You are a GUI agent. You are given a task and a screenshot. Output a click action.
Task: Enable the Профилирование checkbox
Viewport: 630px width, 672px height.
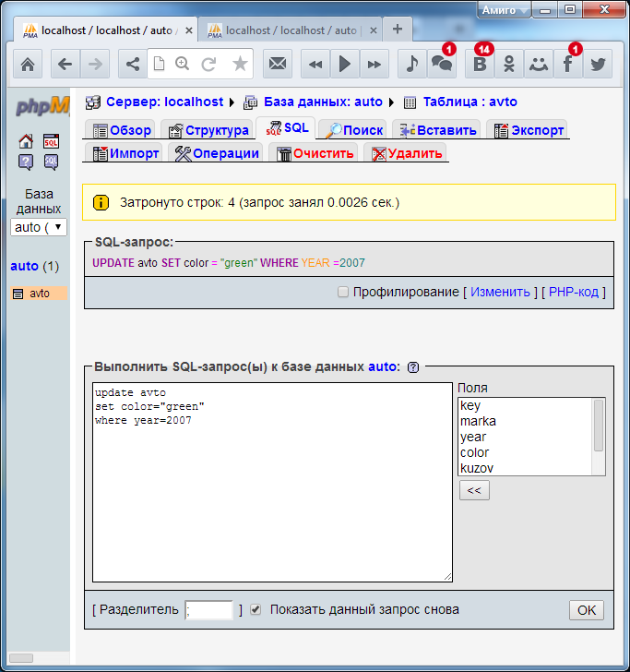[343, 292]
